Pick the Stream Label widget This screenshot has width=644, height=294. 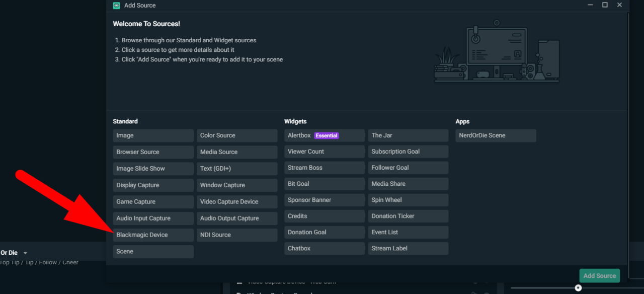pyautogui.click(x=408, y=248)
